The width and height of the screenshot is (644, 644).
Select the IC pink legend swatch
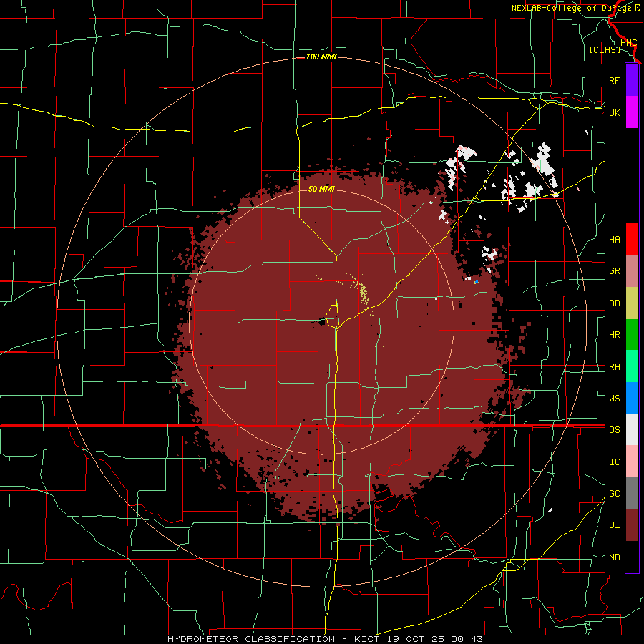632,462
